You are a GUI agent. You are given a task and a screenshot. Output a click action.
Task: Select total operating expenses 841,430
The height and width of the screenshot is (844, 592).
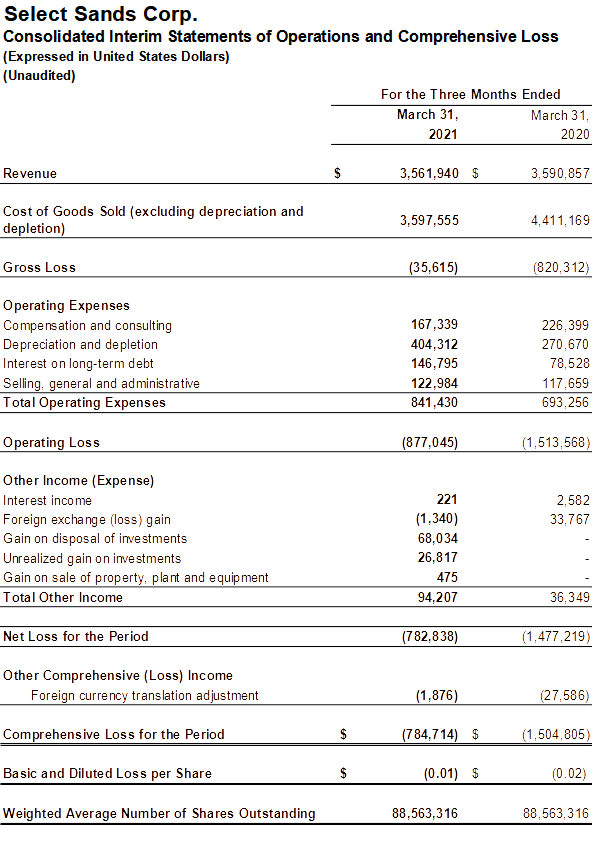pyautogui.click(x=434, y=402)
